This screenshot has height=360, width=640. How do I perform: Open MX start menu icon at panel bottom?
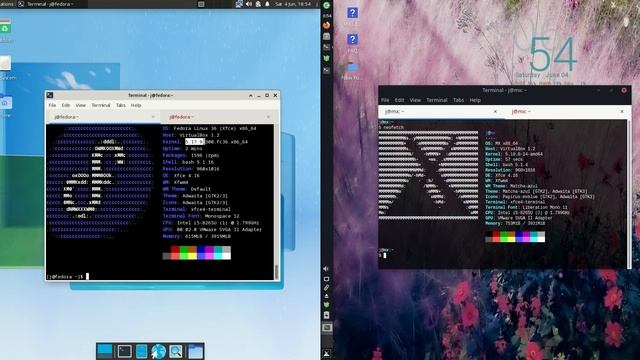[327, 353]
